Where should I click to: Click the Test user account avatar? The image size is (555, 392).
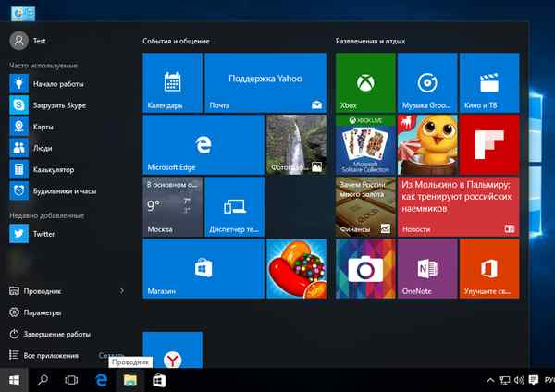click(x=18, y=41)
